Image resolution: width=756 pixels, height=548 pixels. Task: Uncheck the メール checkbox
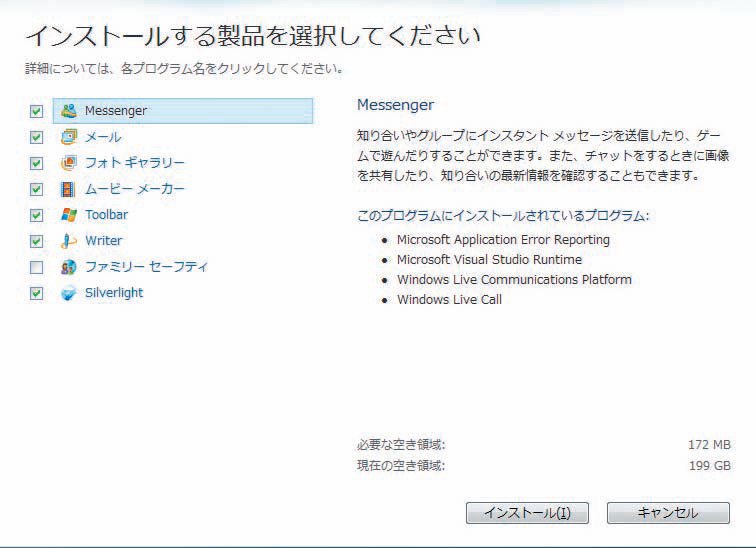tap(36, 137)
